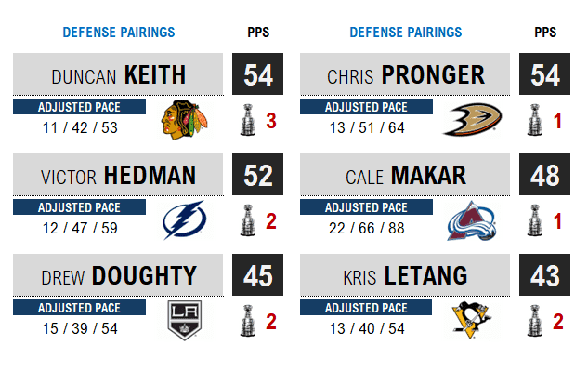Screen dimensions: 588x372
Task: Select the Chris Pronger name banner
Action: click(405, 74)
